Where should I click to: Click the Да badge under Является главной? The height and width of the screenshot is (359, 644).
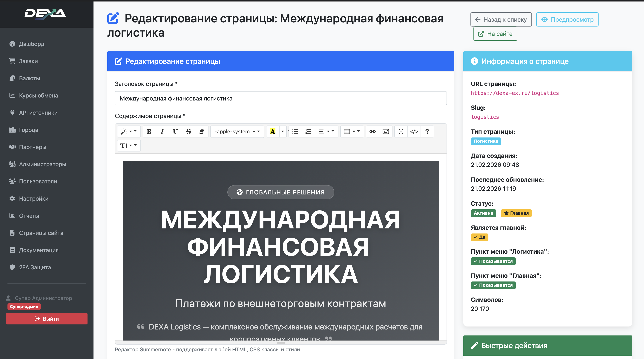[x=479, y=237]
